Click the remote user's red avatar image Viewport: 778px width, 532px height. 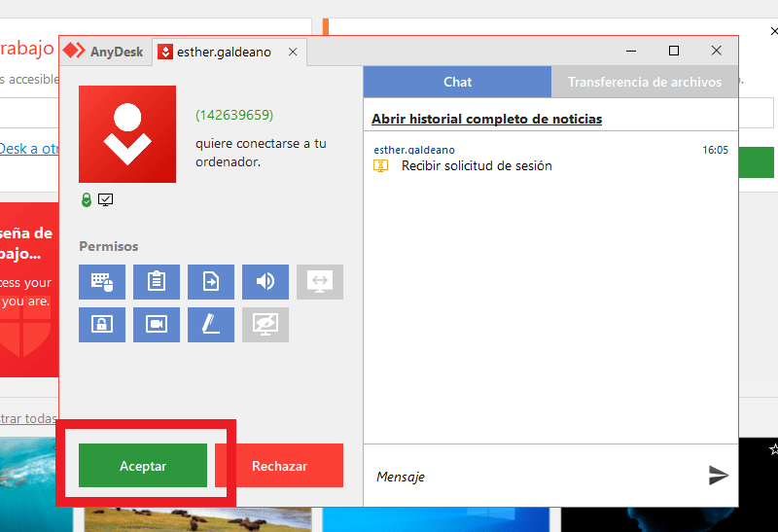pyautogui.click(x=127, y=134)
